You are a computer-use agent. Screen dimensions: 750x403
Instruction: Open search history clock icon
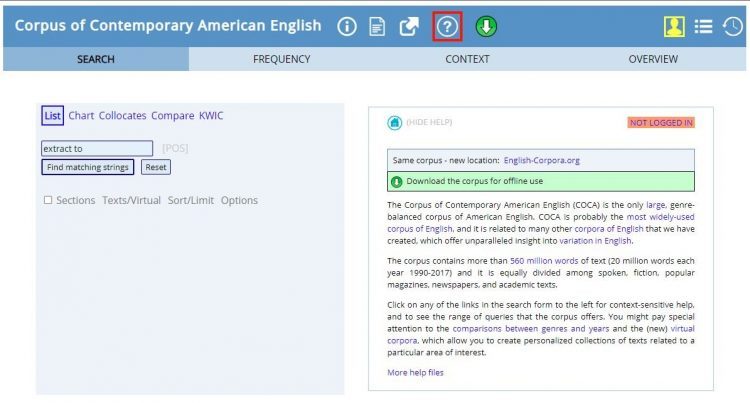coord(732,26)
